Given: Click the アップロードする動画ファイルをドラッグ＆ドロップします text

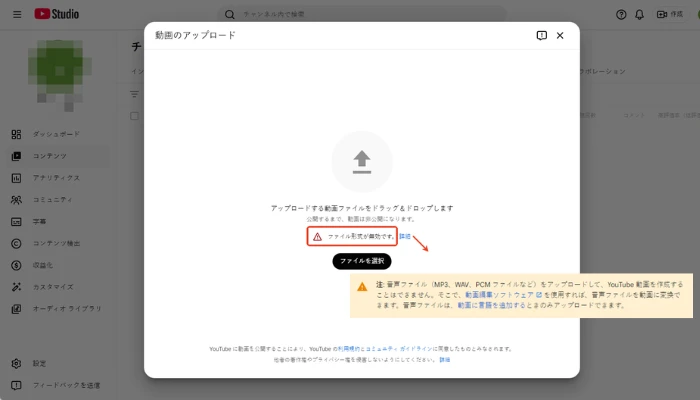Looking at the screenshot, I should (x=362, y=208).
